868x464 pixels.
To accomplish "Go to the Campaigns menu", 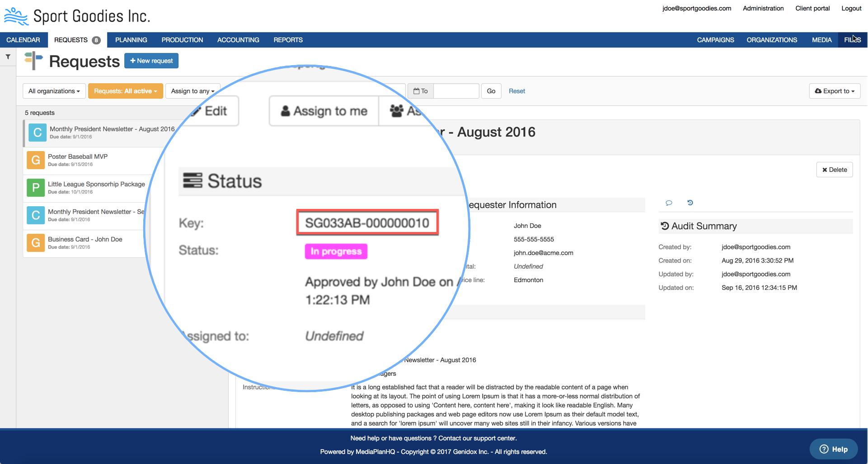I will [715, 40].
